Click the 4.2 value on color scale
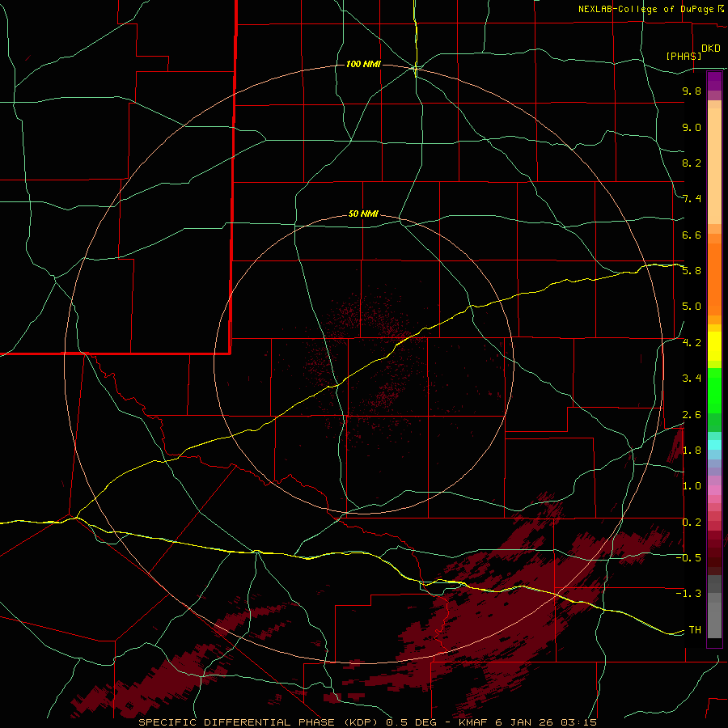The image size is (728, 728). [692, 343]
